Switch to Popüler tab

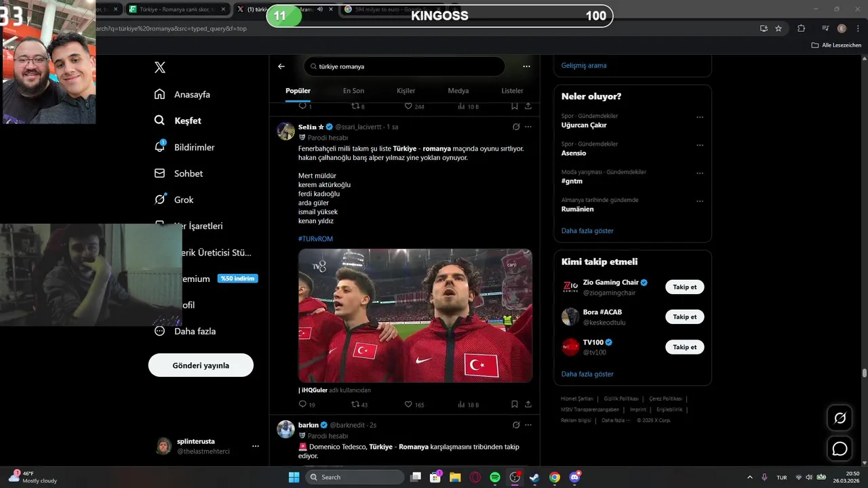pos(298,91)
